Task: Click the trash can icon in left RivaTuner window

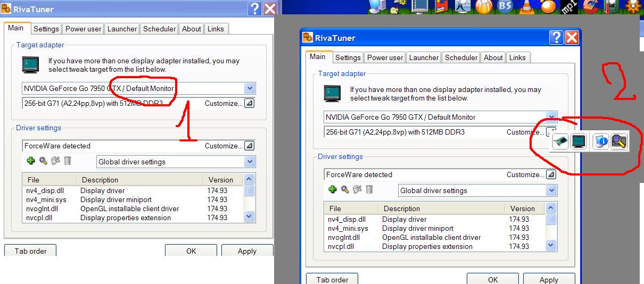Action: [x=68, y=161]
